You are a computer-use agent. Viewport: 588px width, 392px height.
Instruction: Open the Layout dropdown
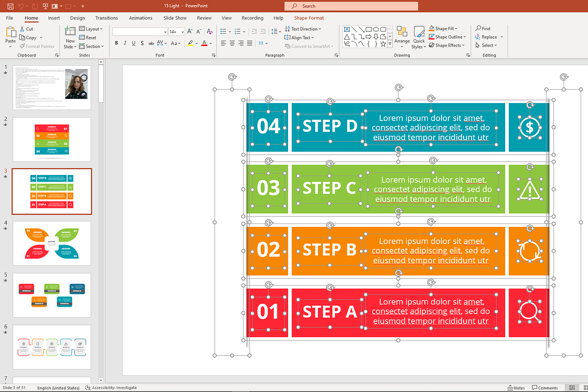pos(90,29)
